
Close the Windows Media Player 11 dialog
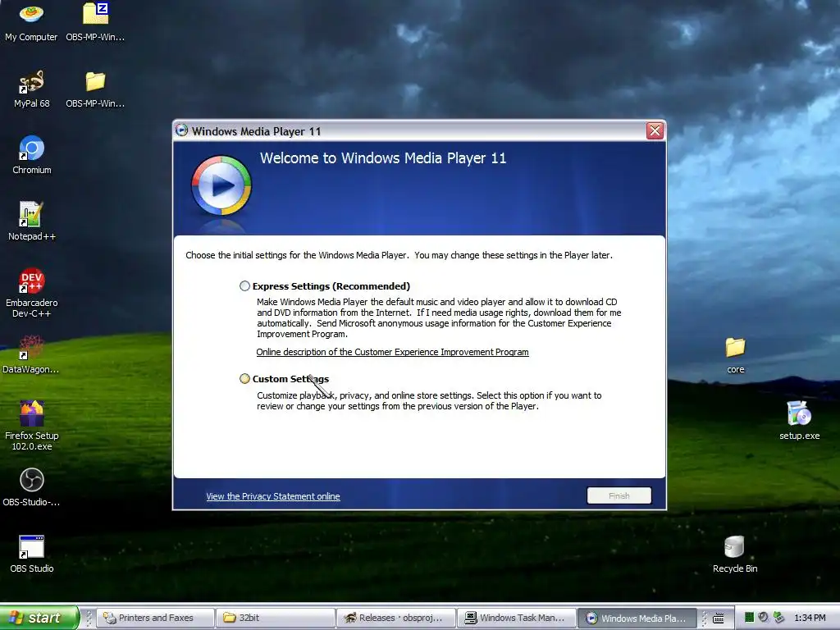click(655, 130)
